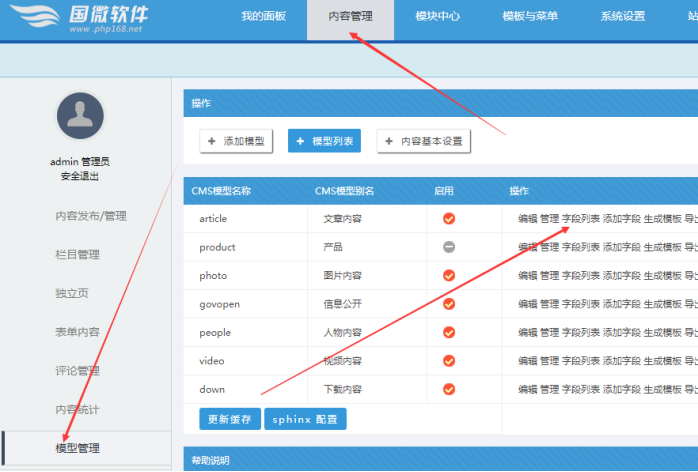Click the 国微软件 logo
The height and width of the screenshot is (472, 698).
[88, 19]
